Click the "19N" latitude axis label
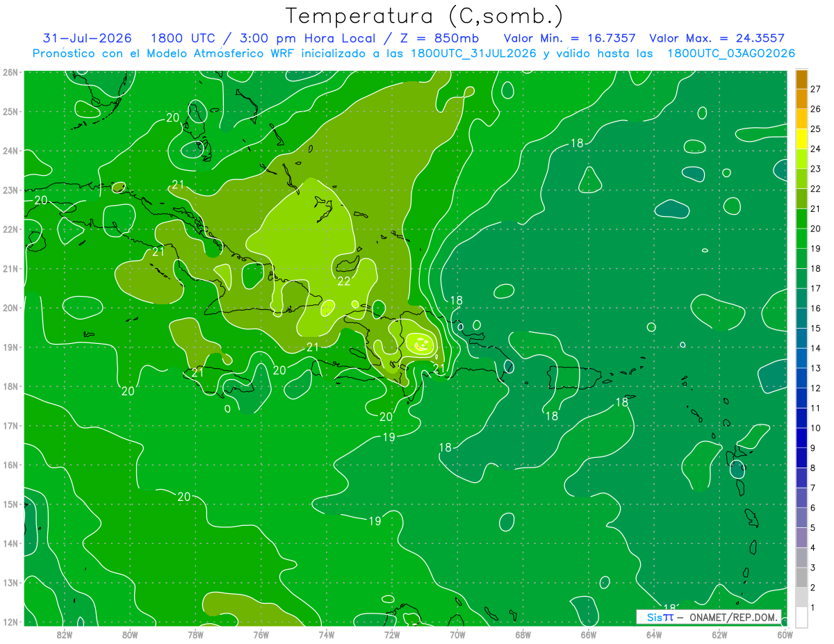 click(10, 347)
